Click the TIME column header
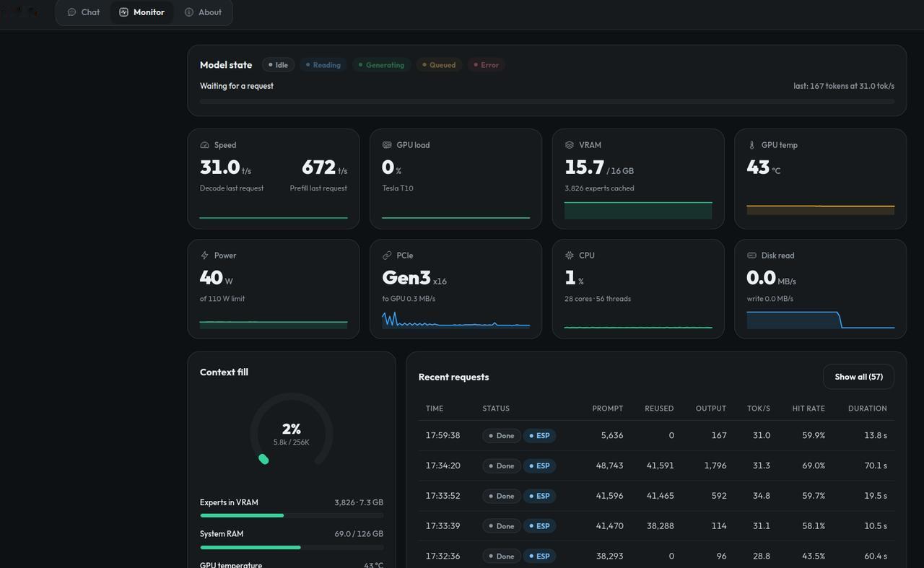Viewport: 924px width, 568px height. 435,408
